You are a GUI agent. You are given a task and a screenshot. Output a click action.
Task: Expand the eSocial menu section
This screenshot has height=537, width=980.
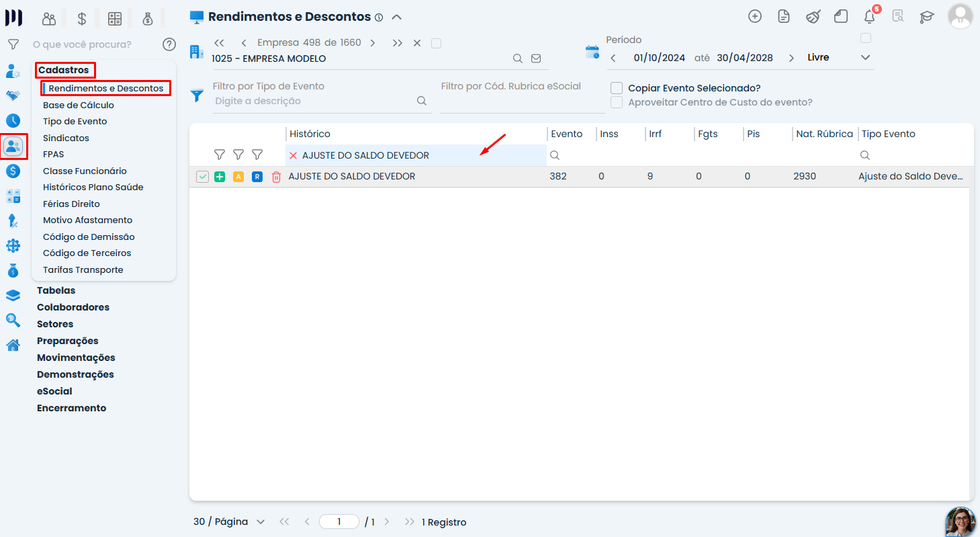point(54,391)
